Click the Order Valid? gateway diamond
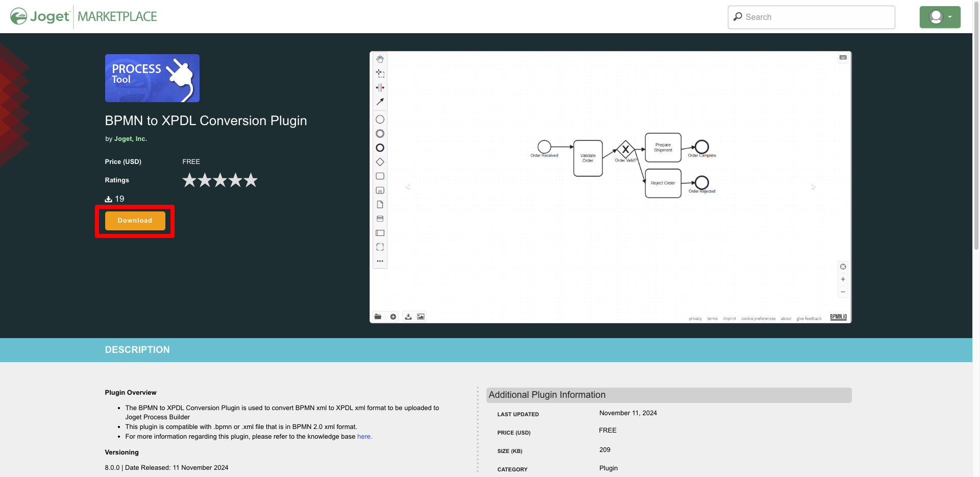 [x=625, y=150]
